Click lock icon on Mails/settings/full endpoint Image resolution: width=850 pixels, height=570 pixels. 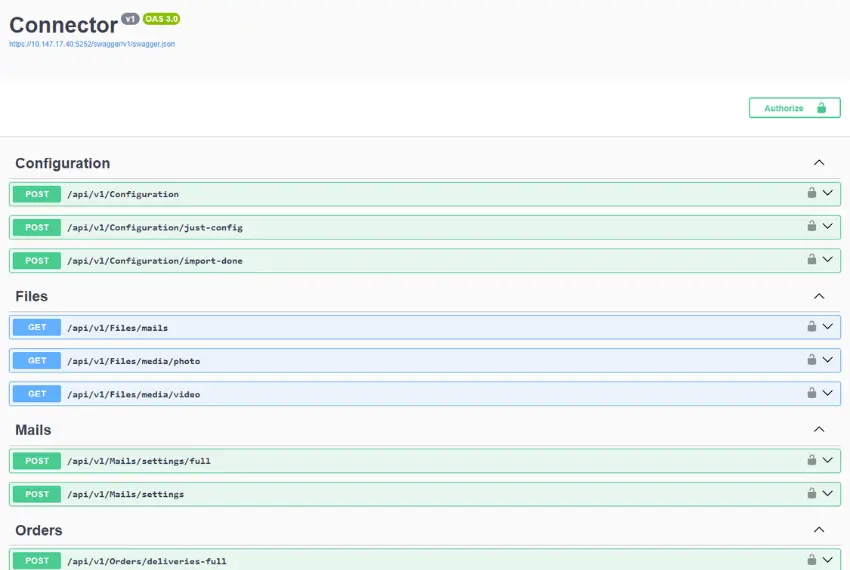coord(812,460)
